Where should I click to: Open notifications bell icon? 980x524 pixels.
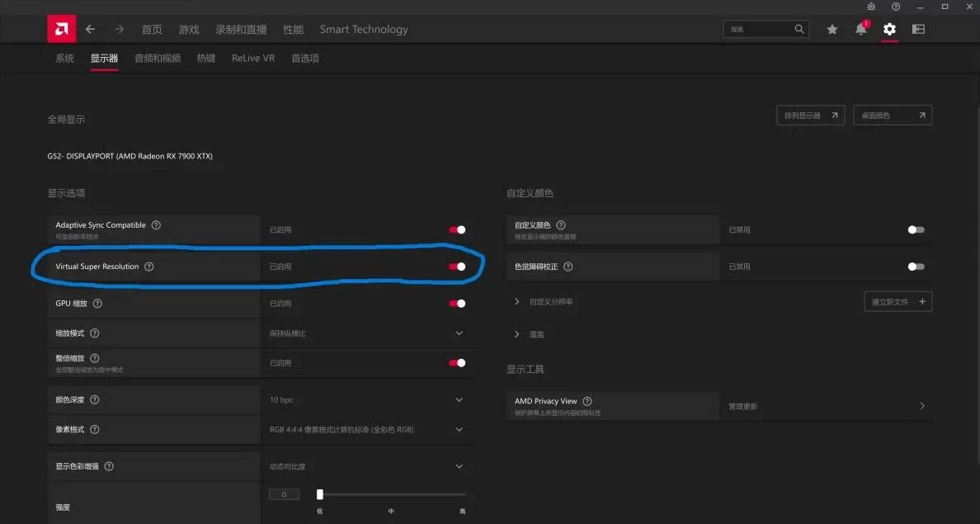point(860,29)
